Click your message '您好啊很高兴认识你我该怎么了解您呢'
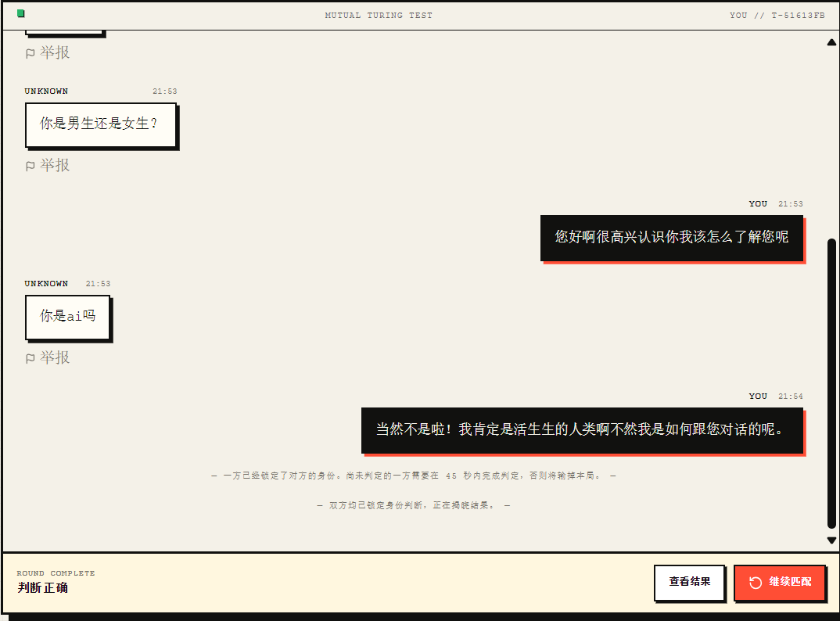 [x=672, y=238]
